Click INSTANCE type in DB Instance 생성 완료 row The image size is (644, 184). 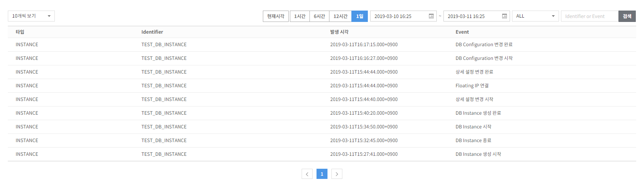point(27,113)
